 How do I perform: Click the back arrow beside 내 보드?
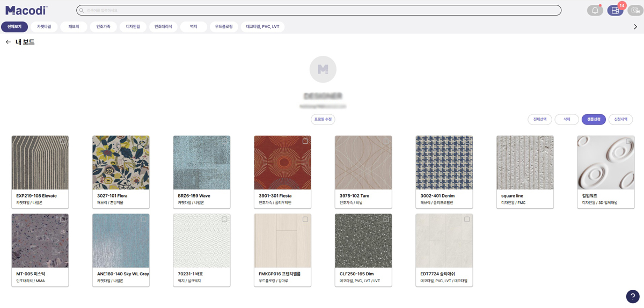[x=8, y=42]
